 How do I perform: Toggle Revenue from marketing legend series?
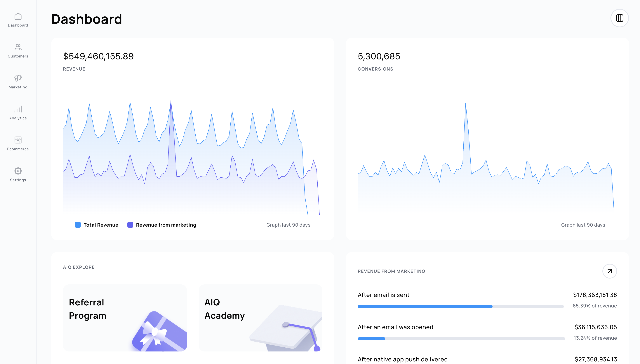click(166, 225)
